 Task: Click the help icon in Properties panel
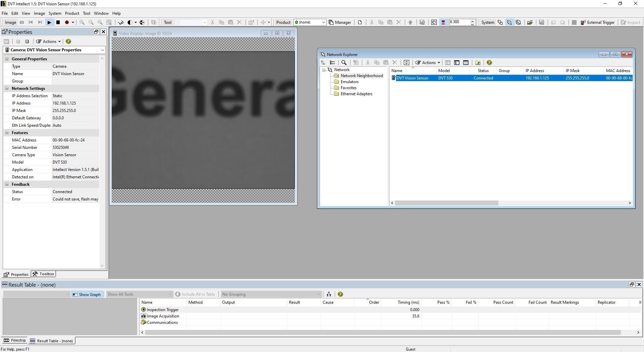[x=68, y=42]
